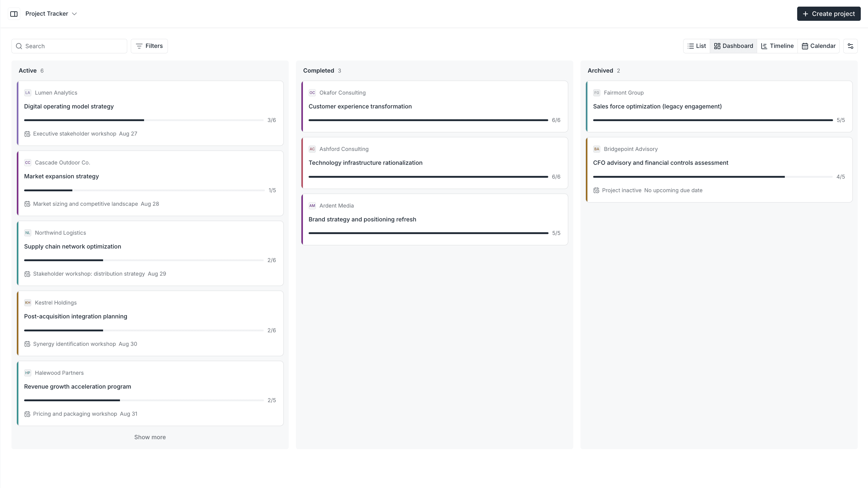The width and height of the screenshot is (868, 488).
Task: Click the Active column header
Action: pos(27,71)
